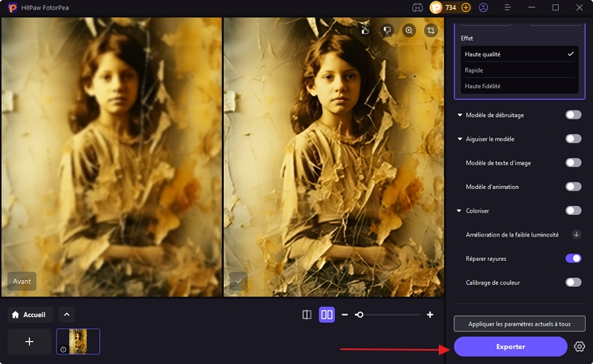Viewport: 593px width, 364px height.
Task: Click the original Avant preview image
Action: pyautogui.click(x=112, y=157)
